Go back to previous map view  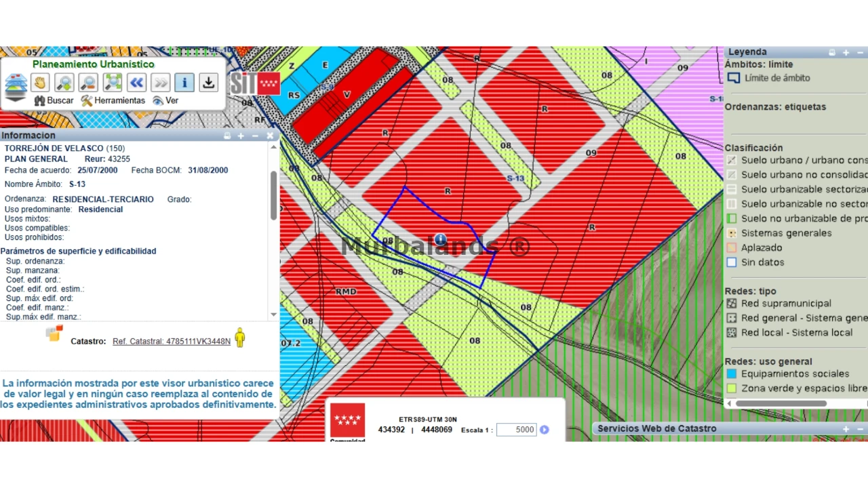pos(137,83)
